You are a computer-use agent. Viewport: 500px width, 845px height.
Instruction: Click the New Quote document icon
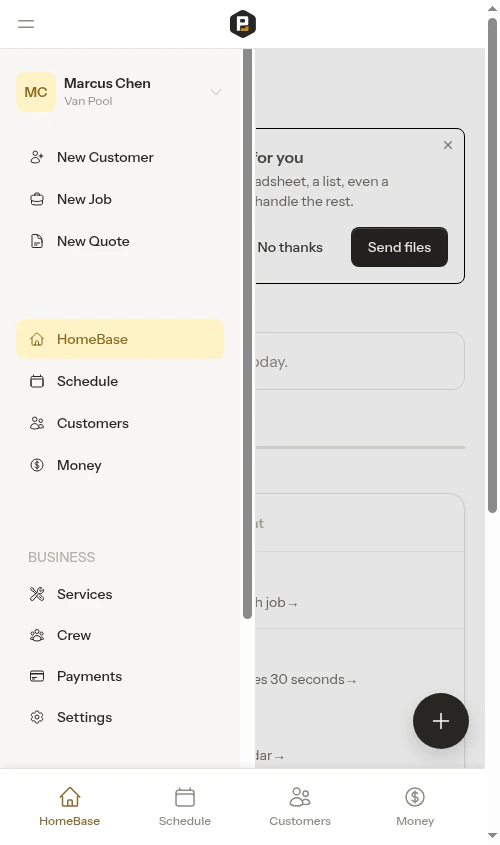37,241
